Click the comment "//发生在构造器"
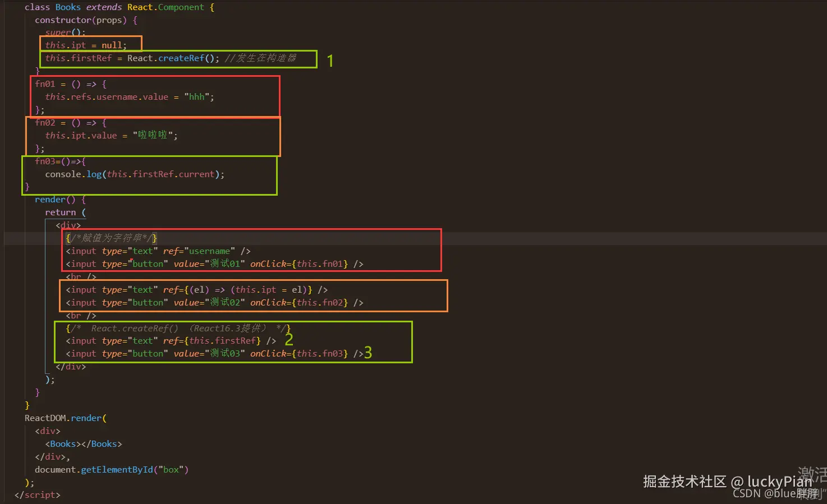827x504 pixels. [x=260, y=58]
